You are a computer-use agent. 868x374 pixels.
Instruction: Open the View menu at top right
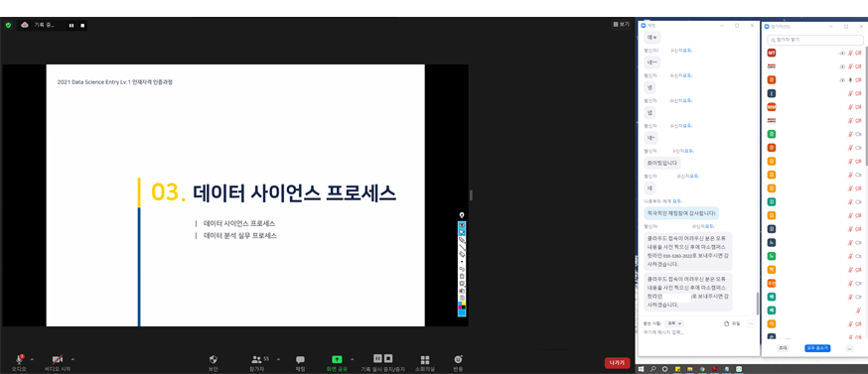622,25
